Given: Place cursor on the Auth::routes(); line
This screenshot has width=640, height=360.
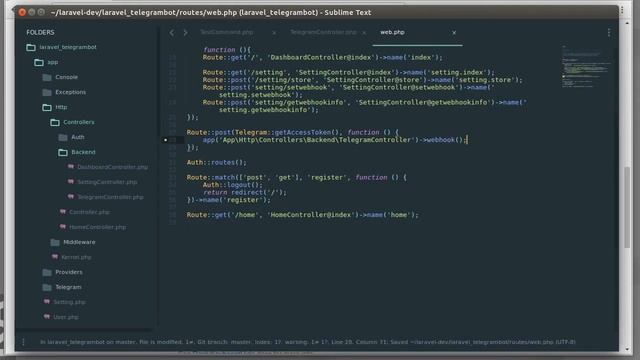Looking at the screenshot, I should [x=217, y=162].
